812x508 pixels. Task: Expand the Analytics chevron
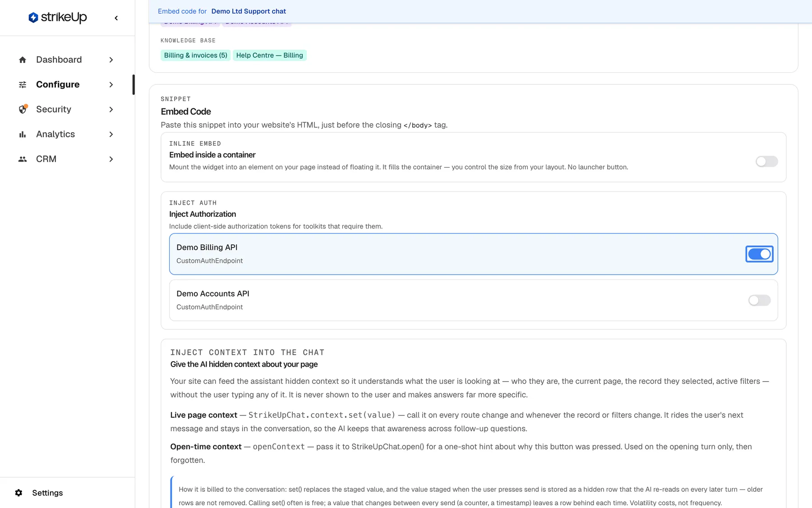pyautogui.click(x=111, y=134)
